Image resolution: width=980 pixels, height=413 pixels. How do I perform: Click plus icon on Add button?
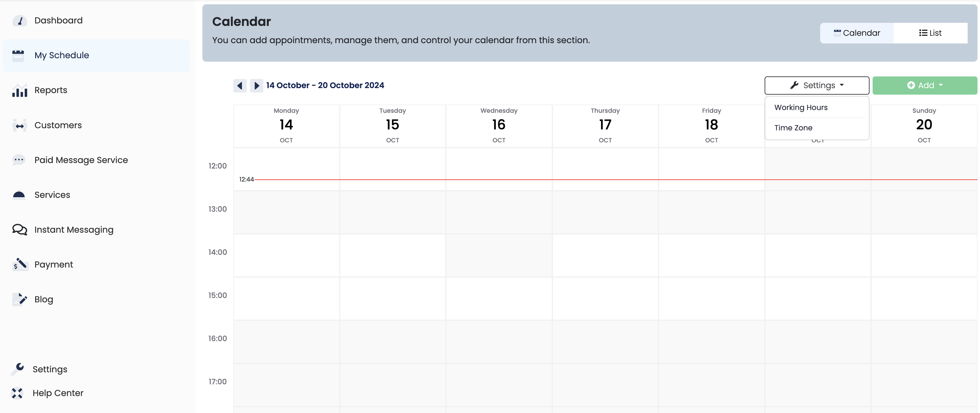(x=911, y=85)
